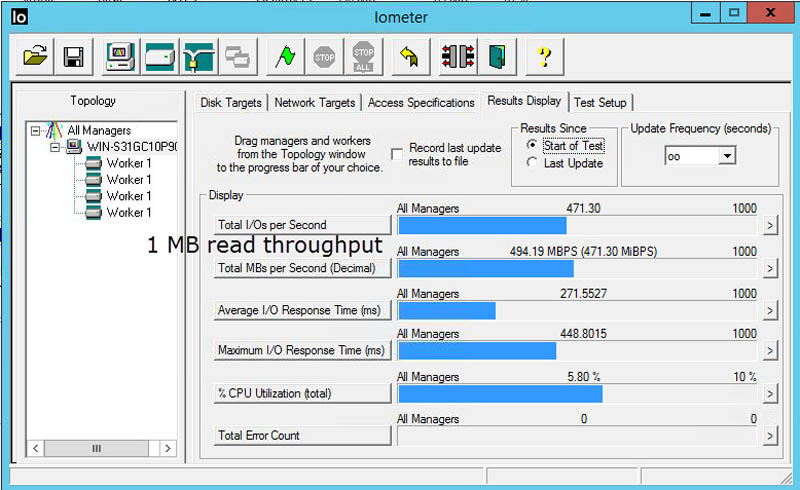Switch to the Network Targets tab
800x490 pixels.
pos(315,103)
